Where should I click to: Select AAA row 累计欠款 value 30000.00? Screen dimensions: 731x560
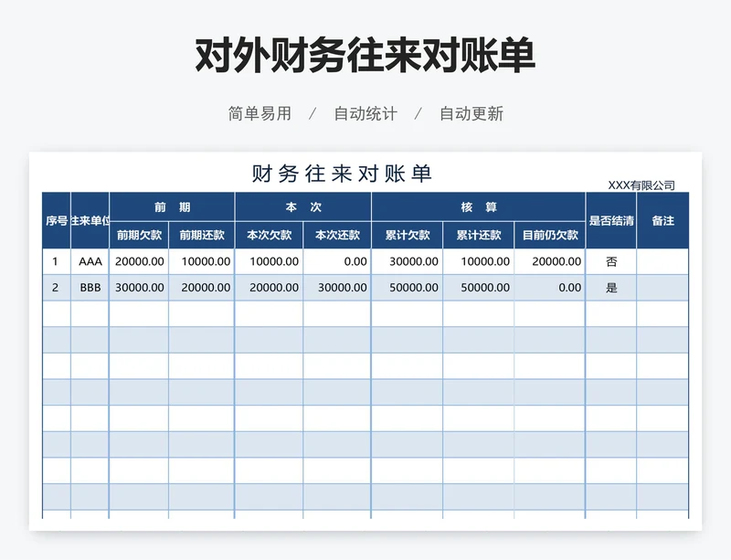click(407, 261)
